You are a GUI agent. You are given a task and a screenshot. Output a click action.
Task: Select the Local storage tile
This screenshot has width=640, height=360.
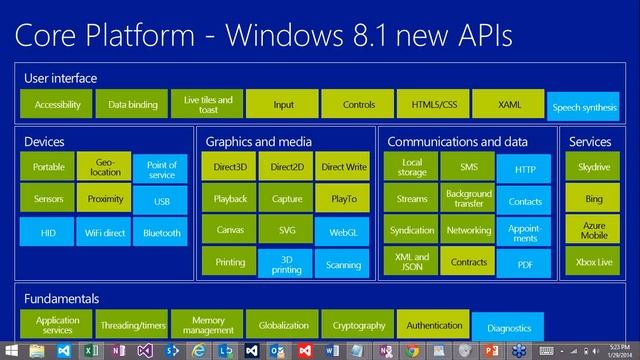411,166
